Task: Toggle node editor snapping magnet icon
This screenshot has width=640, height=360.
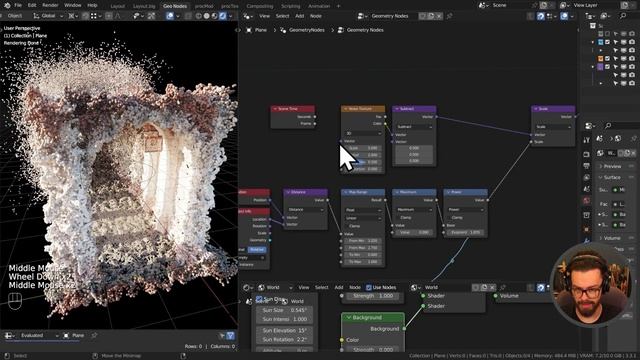Action: (541, 16)
